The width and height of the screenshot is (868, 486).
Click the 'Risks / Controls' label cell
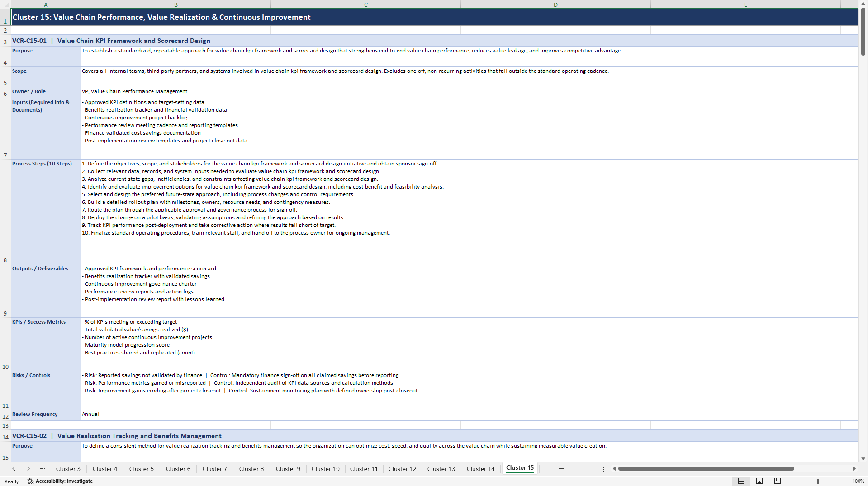coord(46,390)
